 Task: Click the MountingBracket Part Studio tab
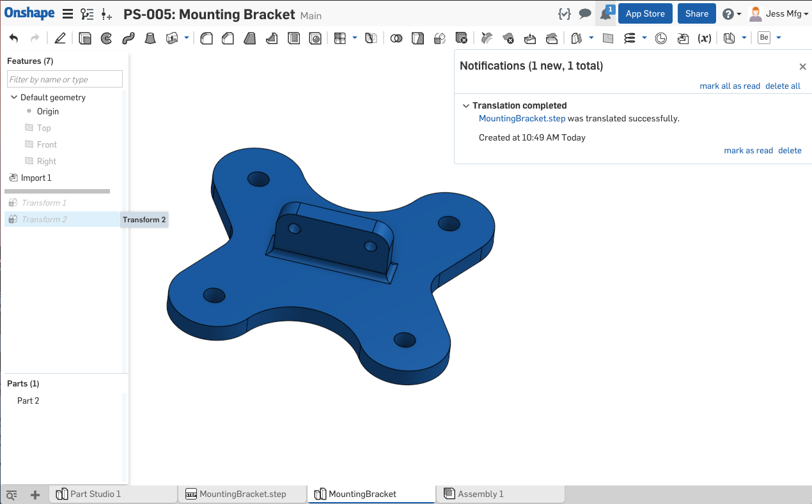(371, 494)
